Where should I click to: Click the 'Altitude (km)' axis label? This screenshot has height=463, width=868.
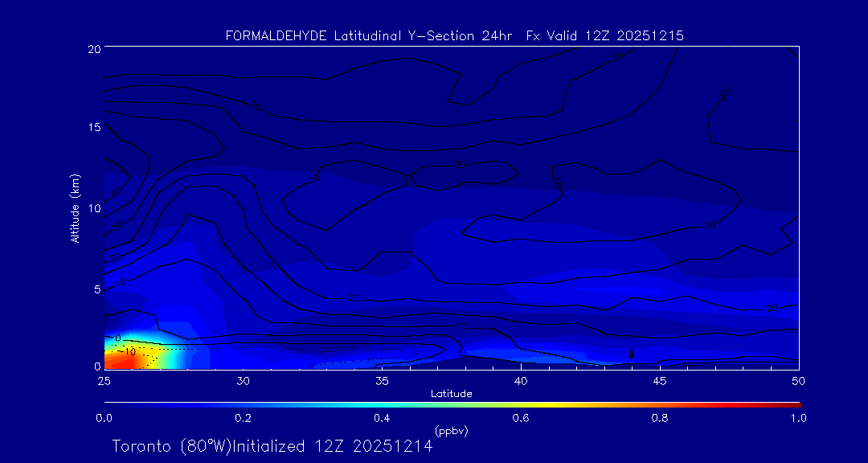tap(76, 208)
